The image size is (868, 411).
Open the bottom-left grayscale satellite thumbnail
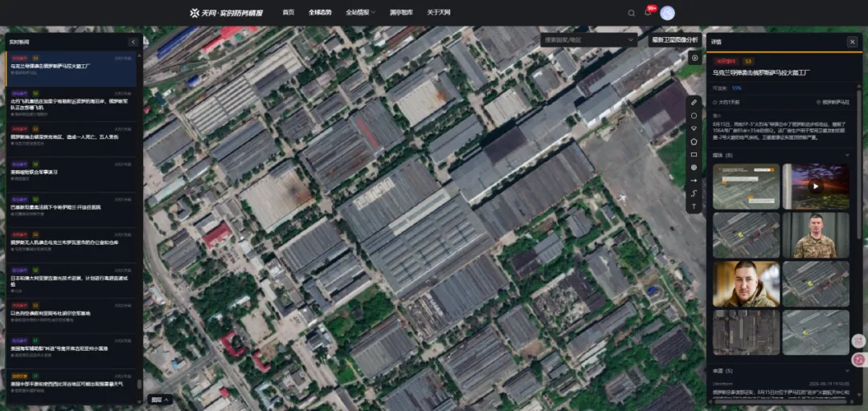(x=746, y=332)
